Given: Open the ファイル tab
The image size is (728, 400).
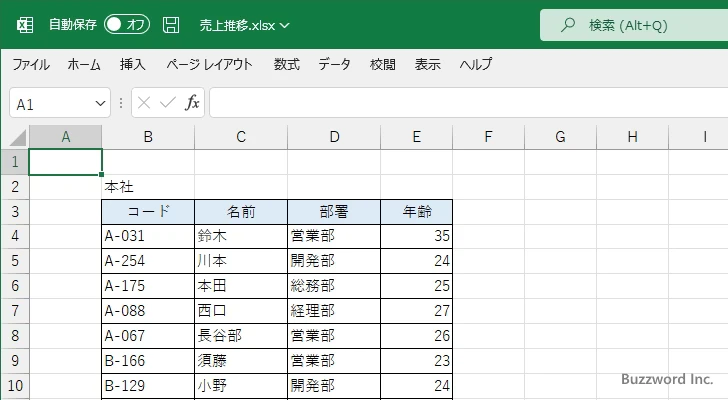Looking at the screenshot, I should coord(31,64).
